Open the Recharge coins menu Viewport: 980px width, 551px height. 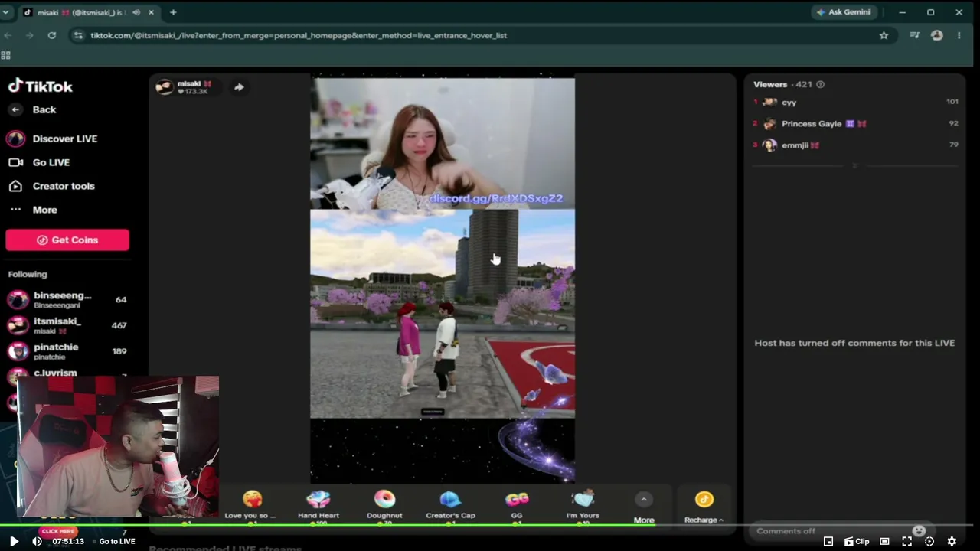(704, 508)
